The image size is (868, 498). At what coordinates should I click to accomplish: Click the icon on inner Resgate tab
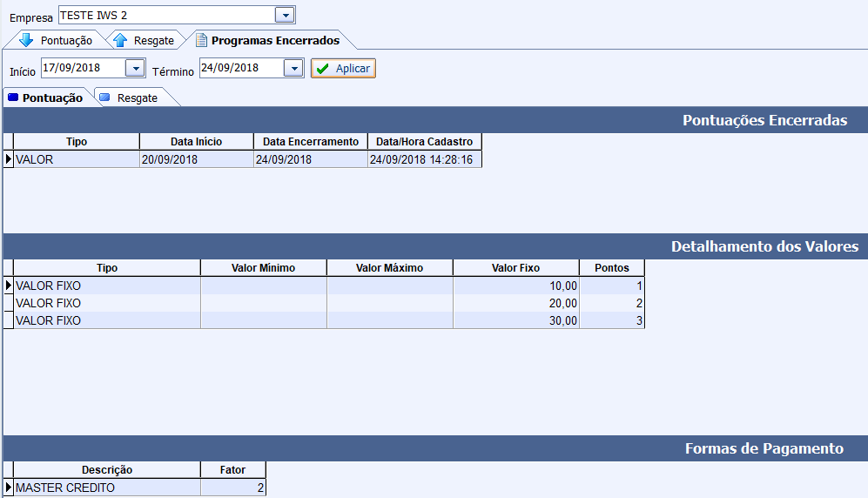click(x=105, y=98)
